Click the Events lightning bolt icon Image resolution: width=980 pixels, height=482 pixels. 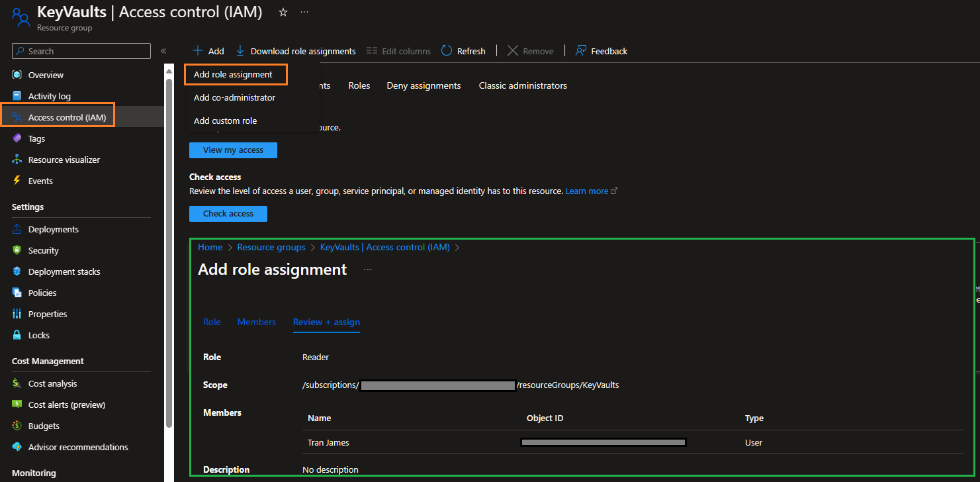click(x=17, y=181)
